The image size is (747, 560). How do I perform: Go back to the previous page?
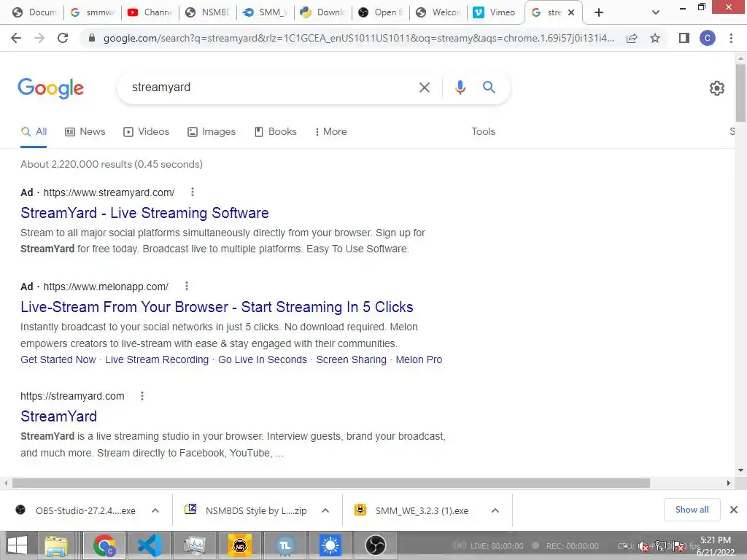point(16,38)
